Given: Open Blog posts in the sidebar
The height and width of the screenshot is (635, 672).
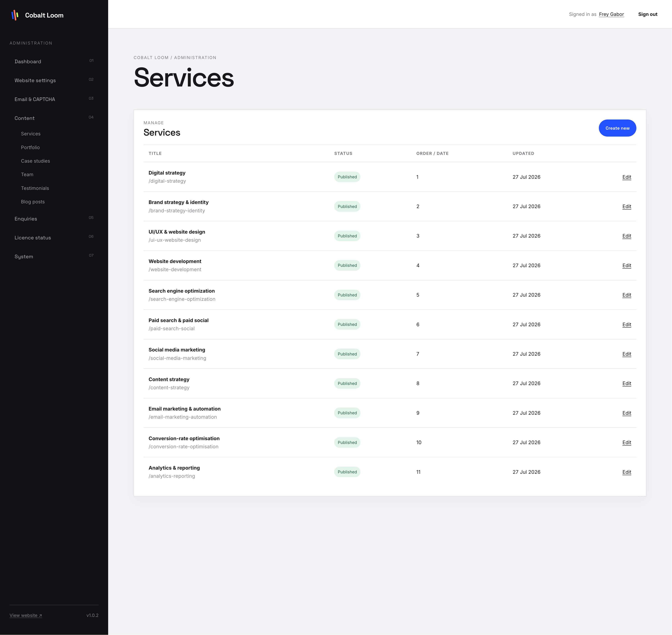Looking at the screenshot, I should [33, 202].
